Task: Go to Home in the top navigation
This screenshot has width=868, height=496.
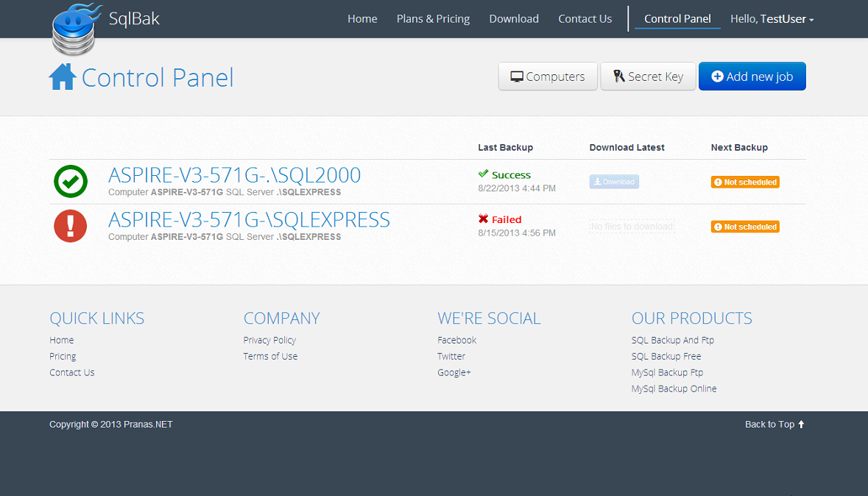Action: [362, 19]
